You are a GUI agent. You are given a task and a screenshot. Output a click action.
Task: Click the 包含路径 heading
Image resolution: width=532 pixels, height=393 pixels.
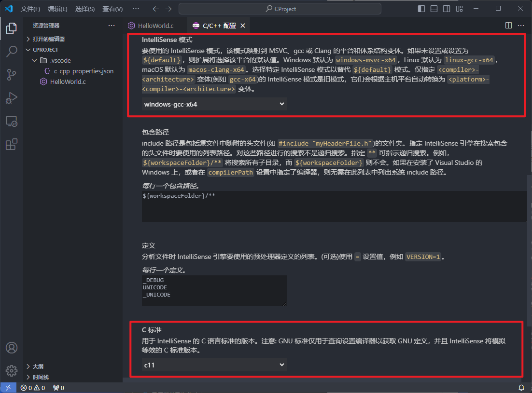155,132
